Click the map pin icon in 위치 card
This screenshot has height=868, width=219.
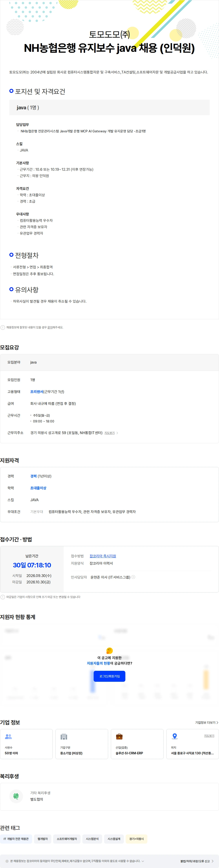point(175,737)
